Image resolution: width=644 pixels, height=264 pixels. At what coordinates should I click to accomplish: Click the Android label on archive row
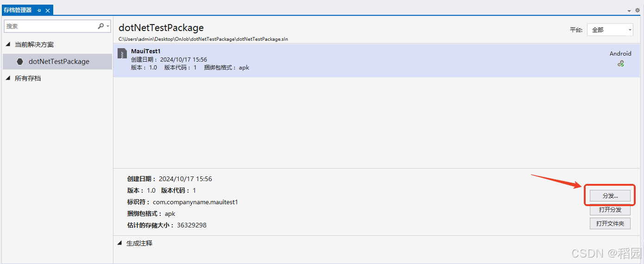point(620,54)
